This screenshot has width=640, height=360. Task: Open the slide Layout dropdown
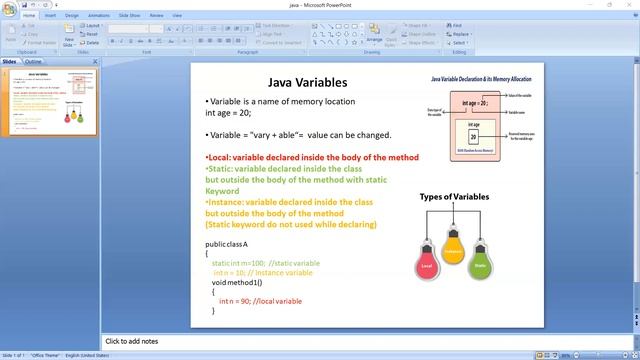tap(91, 26)
